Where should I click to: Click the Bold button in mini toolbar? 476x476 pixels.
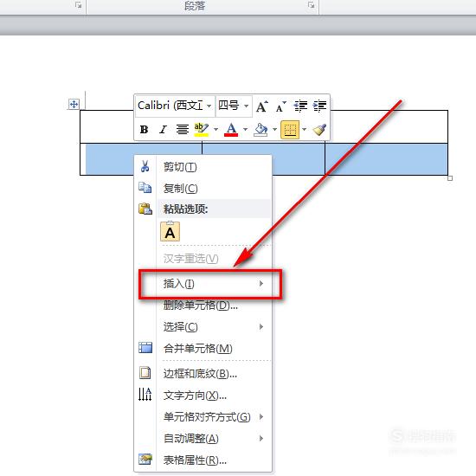click(x=144, y=130)
